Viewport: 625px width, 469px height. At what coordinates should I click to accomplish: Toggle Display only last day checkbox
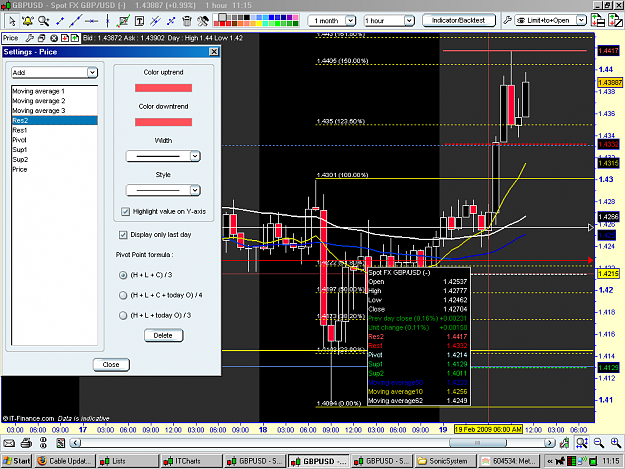(123, 235)
